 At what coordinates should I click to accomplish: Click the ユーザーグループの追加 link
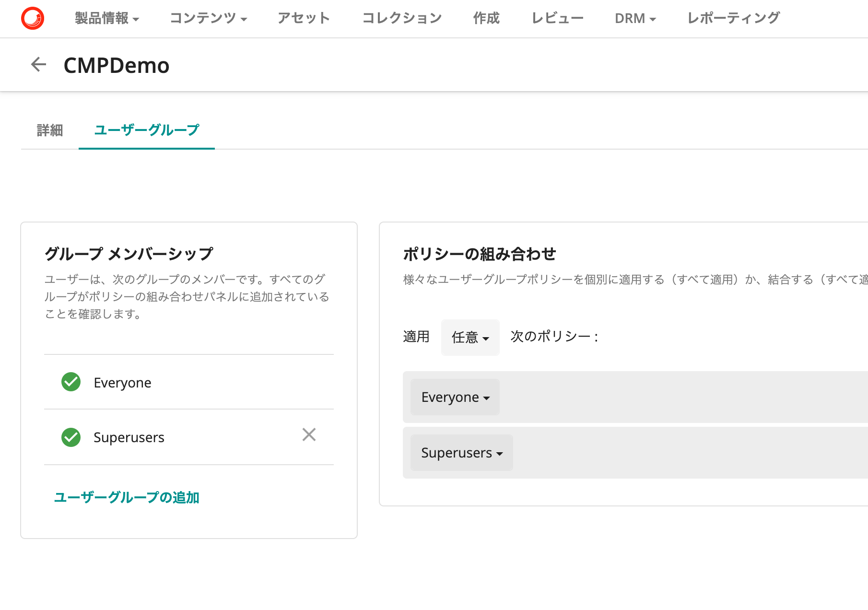126,497
